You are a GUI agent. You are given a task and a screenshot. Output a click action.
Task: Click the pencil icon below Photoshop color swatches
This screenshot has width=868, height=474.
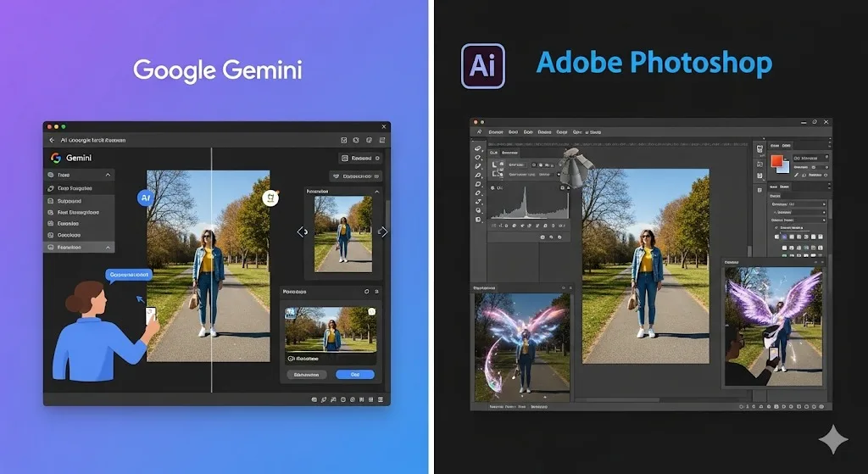click(x=796, y=175)
